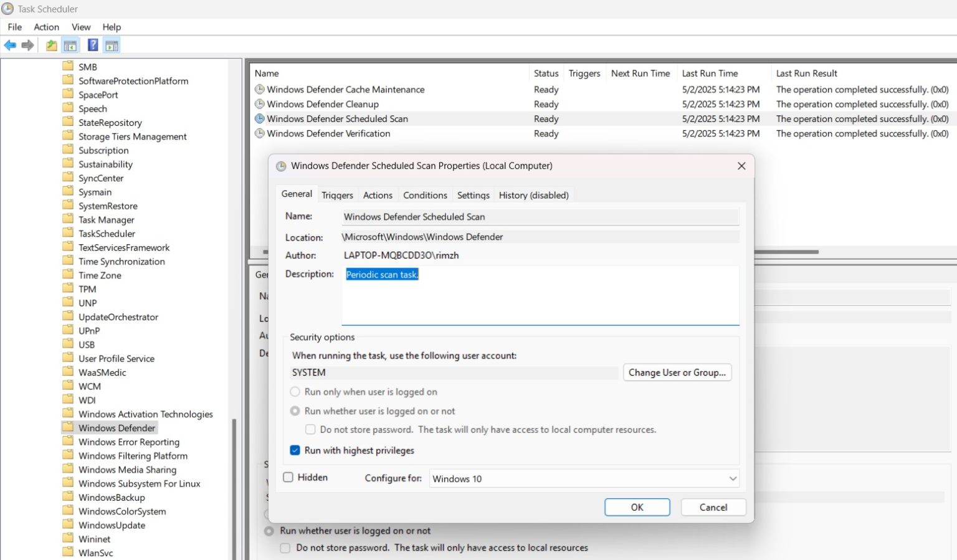Click the back navigation arrow icon
The width and height of the screenshot is (957, 560).
pos(10,44)
